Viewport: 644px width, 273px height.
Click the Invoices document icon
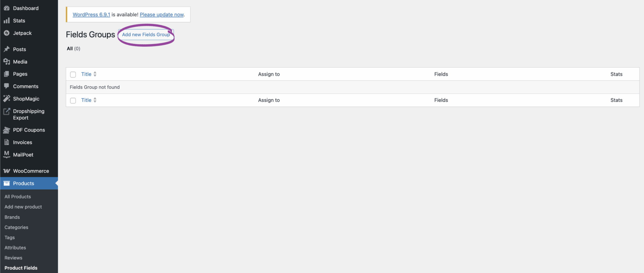(7, 142)
